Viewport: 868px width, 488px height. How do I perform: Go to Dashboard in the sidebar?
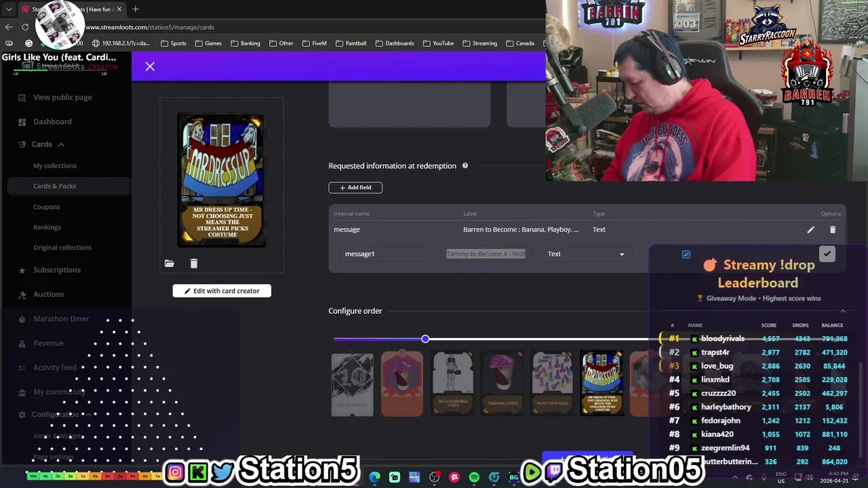pos(52,122)
